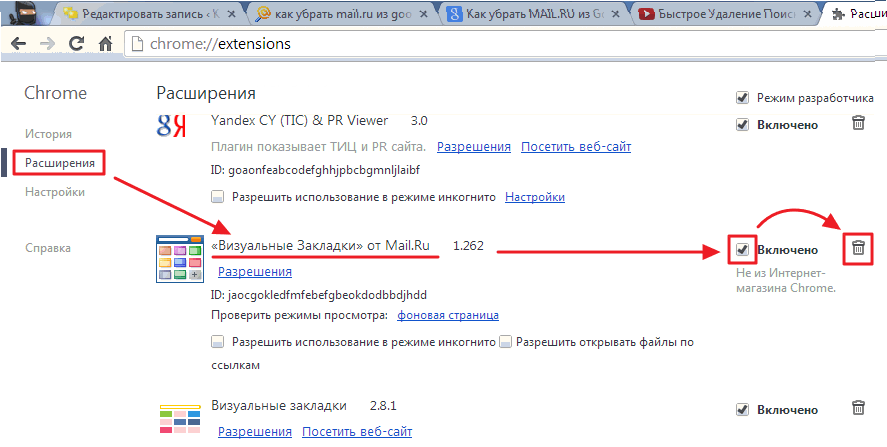The image size is (887, 447).
Task: Open Настройки link for Yandex viewer
Action: click(535, 197)
